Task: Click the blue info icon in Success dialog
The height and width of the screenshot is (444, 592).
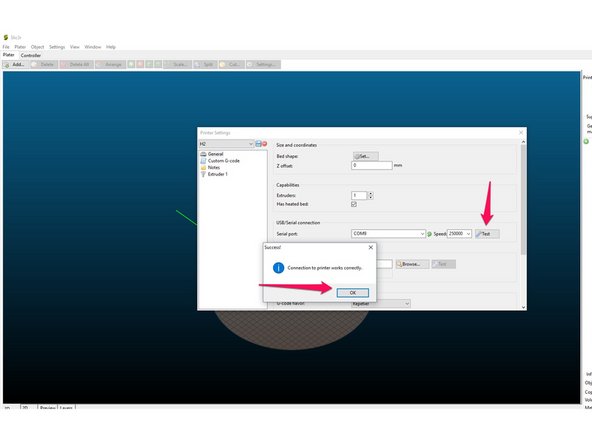Action: [279, 268]
